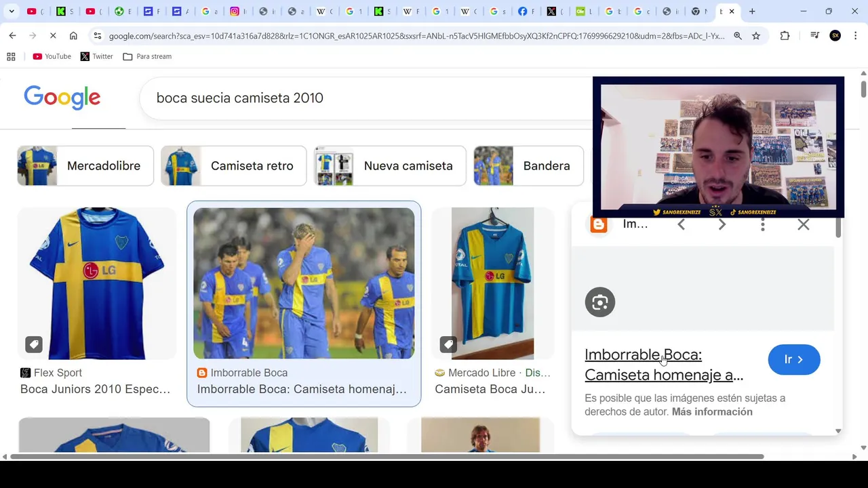Image resolution: width=868 pixels, height=488 pixels.
Task: Open the Imborrable Boca players photo
Action: pyautogui.click(x=304, y=283)
